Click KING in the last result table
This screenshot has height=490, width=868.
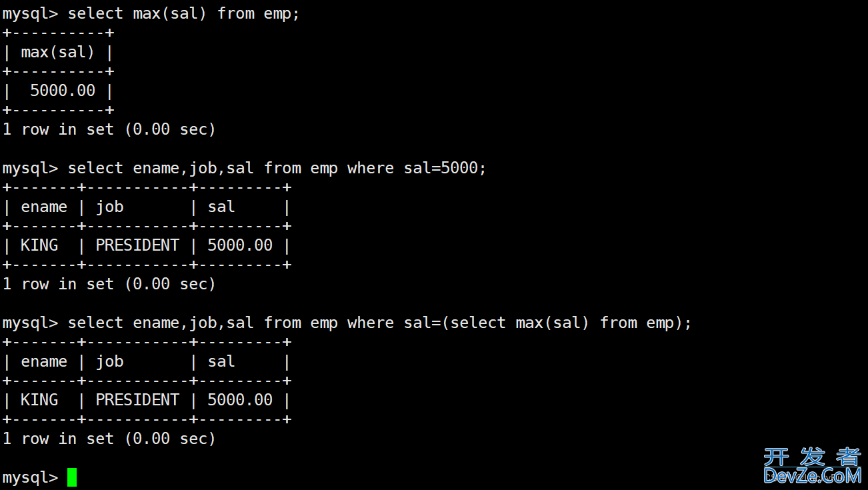39,400
